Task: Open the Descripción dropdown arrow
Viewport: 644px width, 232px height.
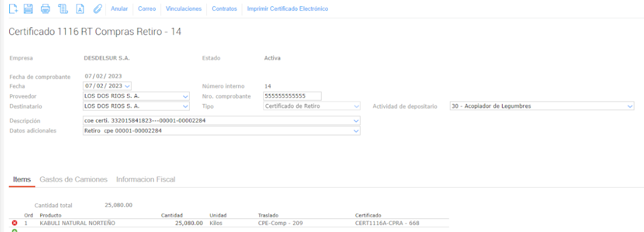Action: pyautogui.click(x=356, y=121)
